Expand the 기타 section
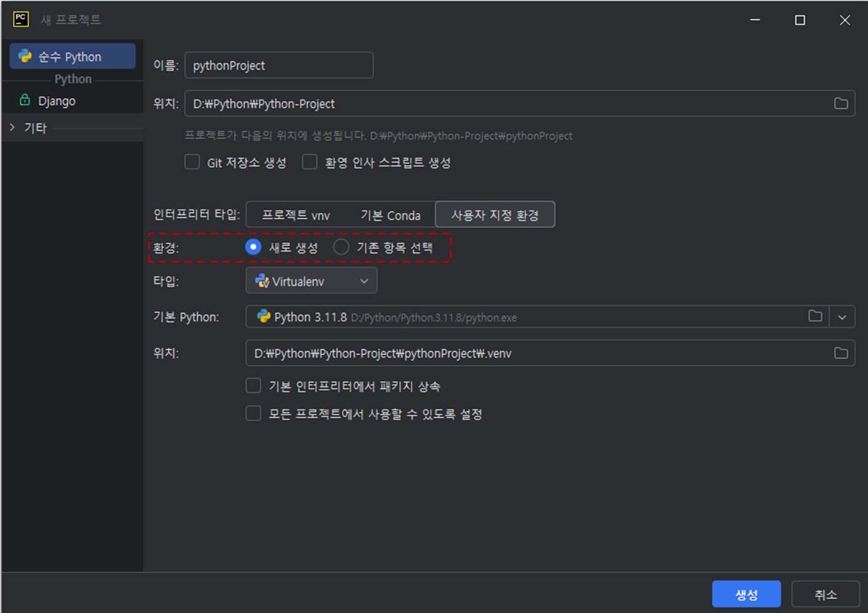Screen dimensions: 868x613 coord(12,127)
